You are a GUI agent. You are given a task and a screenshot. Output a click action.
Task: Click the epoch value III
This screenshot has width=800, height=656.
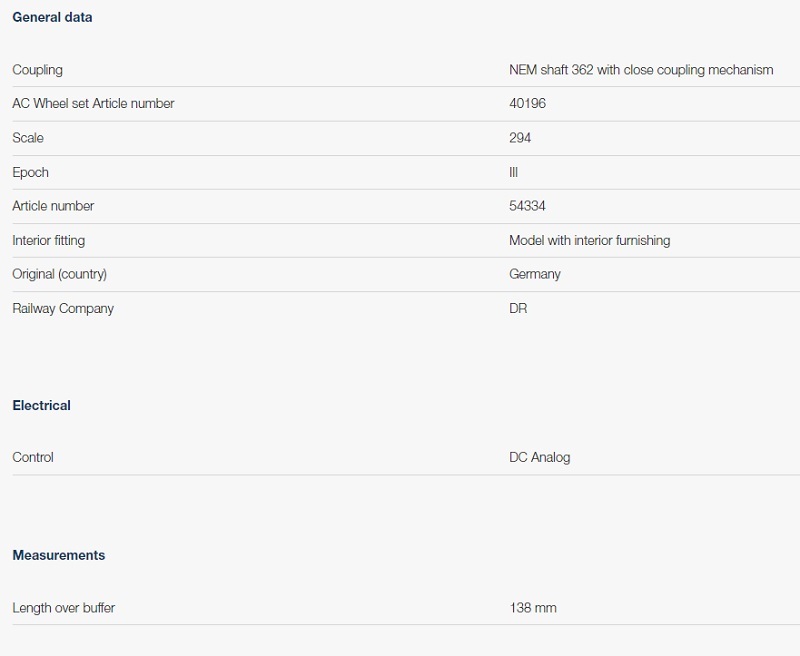[x=513, y=172]
